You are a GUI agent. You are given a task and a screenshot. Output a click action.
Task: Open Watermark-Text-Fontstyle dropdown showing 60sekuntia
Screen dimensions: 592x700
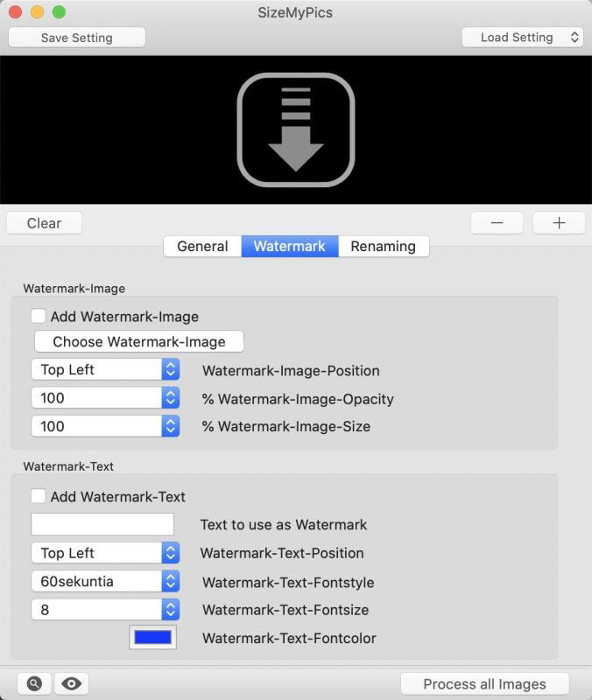[x=105, y=581]
